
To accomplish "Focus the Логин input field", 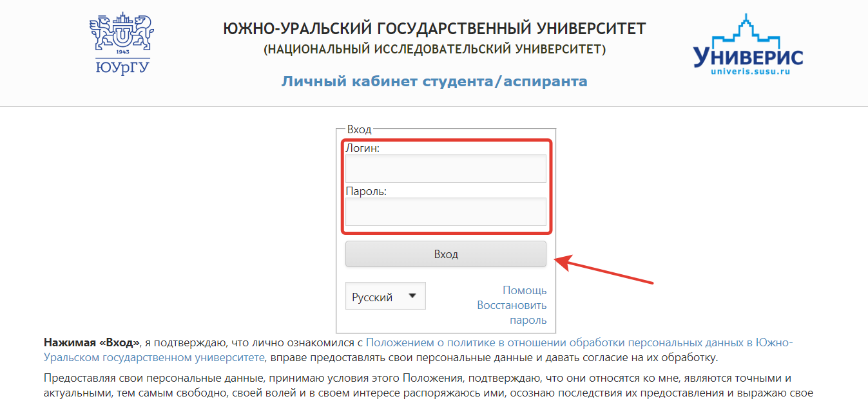I will 445,169.
